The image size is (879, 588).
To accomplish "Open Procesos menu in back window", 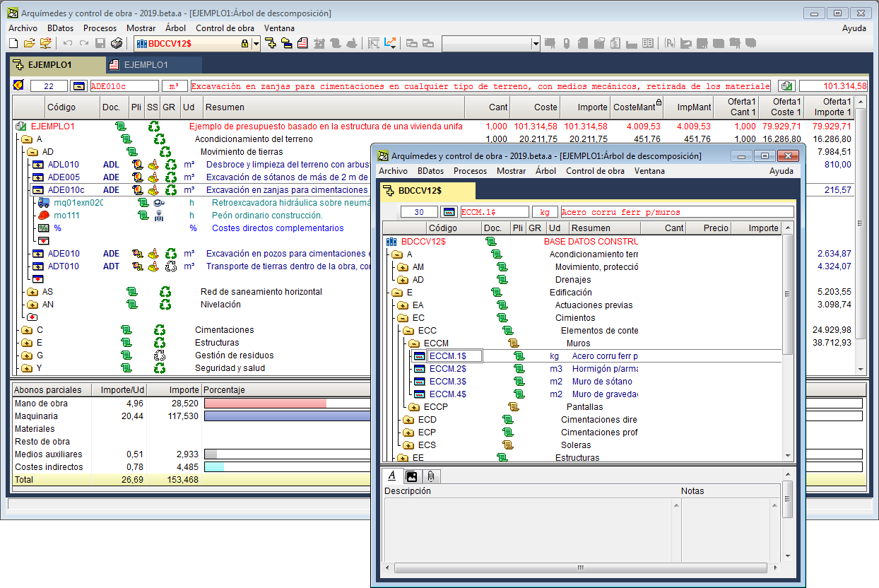I will point(100,28).
